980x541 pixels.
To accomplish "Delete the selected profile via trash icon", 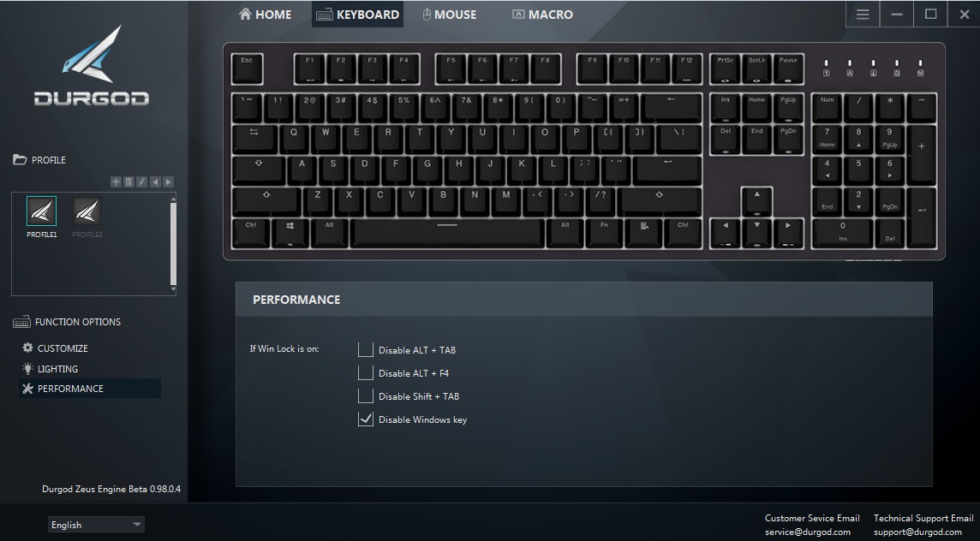I will coord(128,181).
